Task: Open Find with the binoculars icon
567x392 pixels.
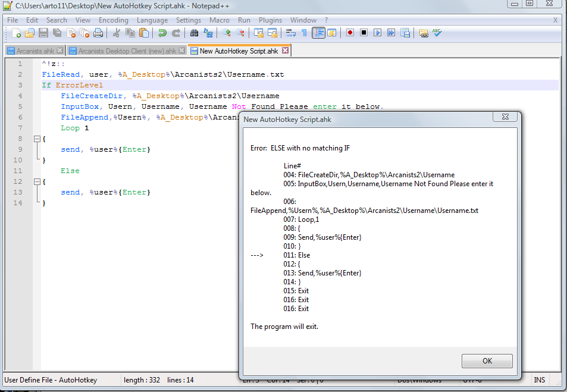Action: click(194, 33)
